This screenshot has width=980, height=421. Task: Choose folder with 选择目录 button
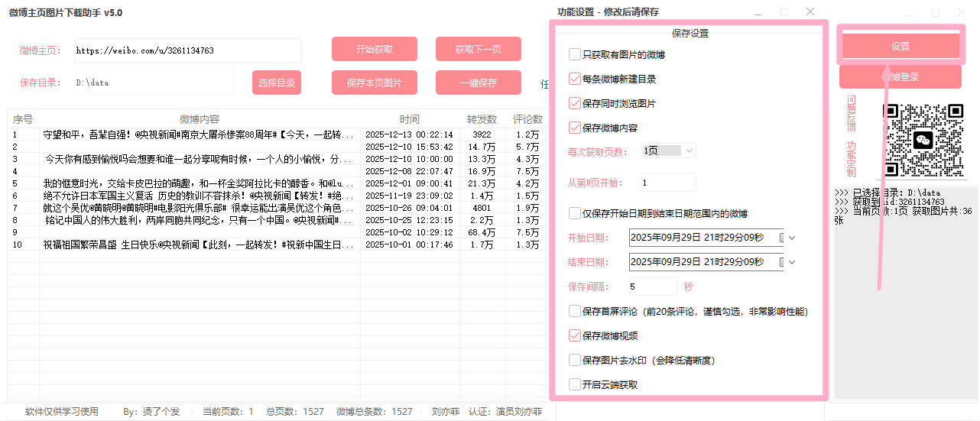(277, 83)
